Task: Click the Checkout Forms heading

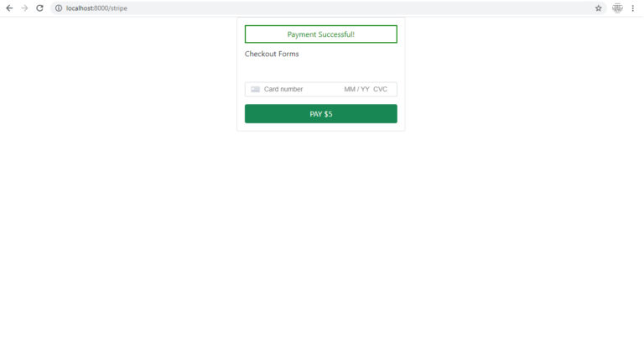Action: point(272,54)
